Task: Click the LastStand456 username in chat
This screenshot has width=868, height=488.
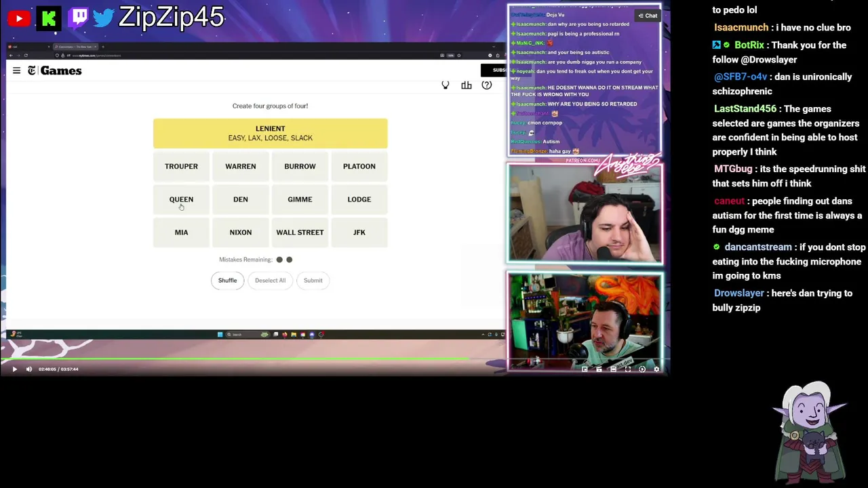Action: click(x=745, y=109)
